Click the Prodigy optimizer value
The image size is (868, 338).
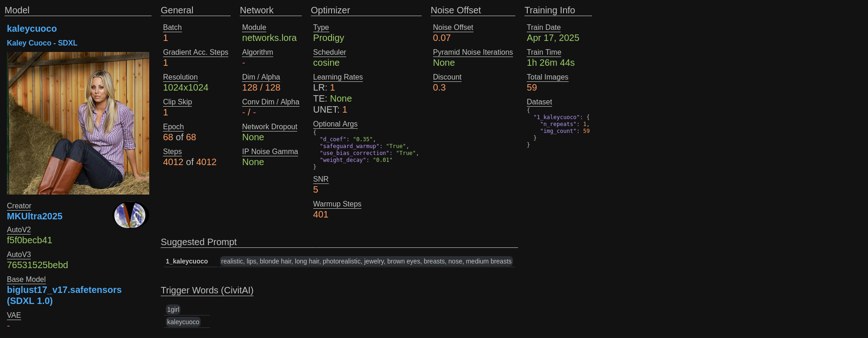pyautogui.click(x=328, y=38)
